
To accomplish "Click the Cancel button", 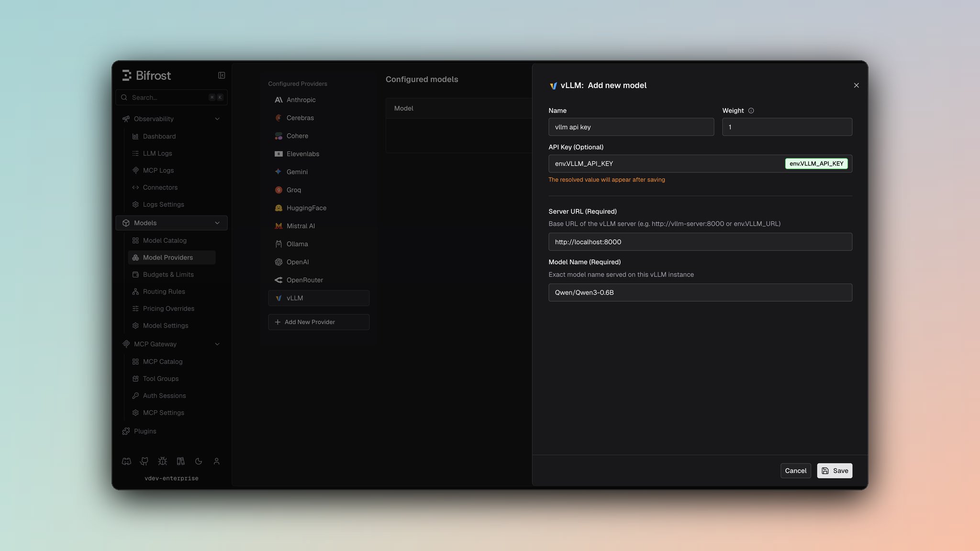I will (796, 471).
